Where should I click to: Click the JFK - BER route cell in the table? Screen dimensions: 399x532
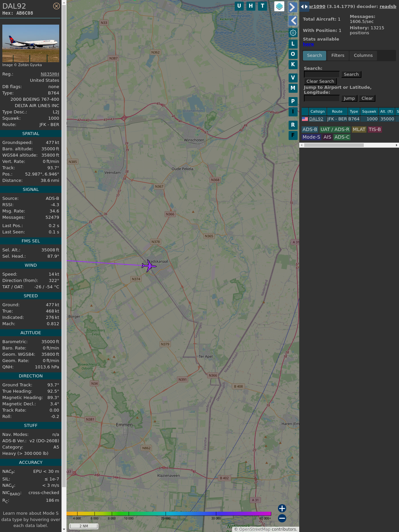(x=337, y=119)
